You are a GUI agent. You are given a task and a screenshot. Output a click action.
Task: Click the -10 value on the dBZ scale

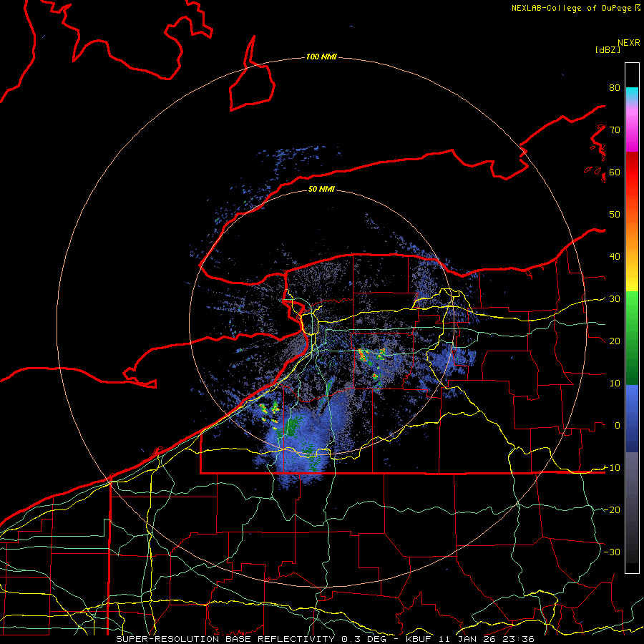612,468
